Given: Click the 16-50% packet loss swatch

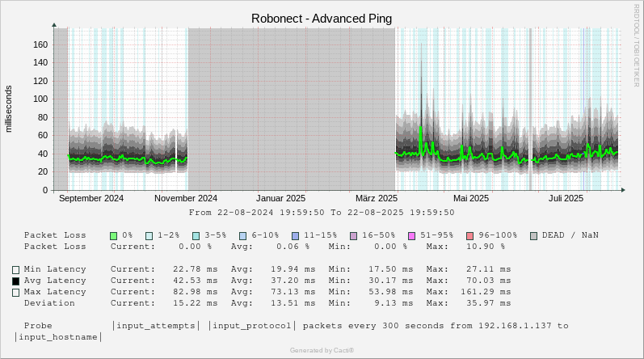Looking at the screenshot, I should point(353,236).
